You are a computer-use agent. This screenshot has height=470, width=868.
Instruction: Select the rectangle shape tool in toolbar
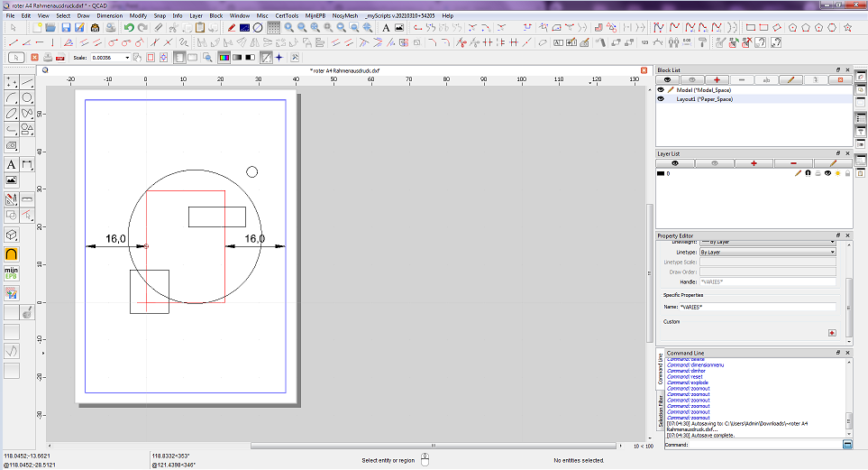[x=751, y=28]
